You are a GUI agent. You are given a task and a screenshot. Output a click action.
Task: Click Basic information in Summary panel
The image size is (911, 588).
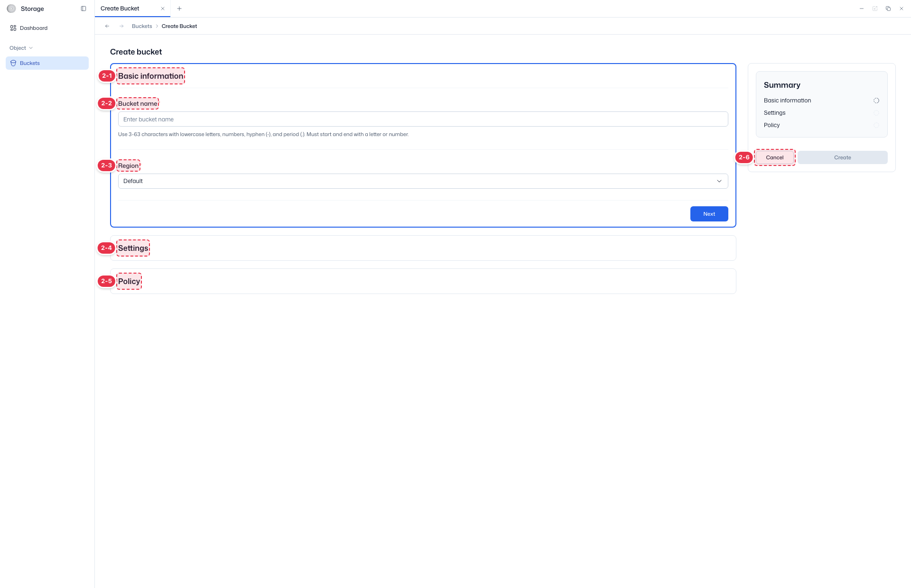pos(788,101)
